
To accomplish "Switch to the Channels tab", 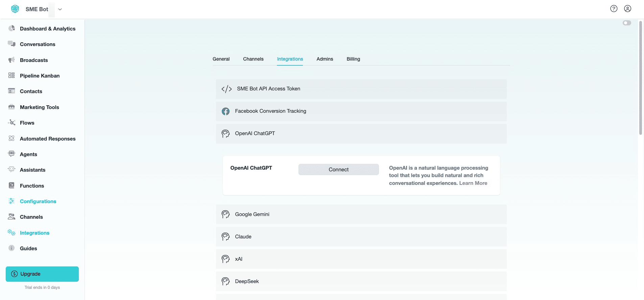I will 253,59.
